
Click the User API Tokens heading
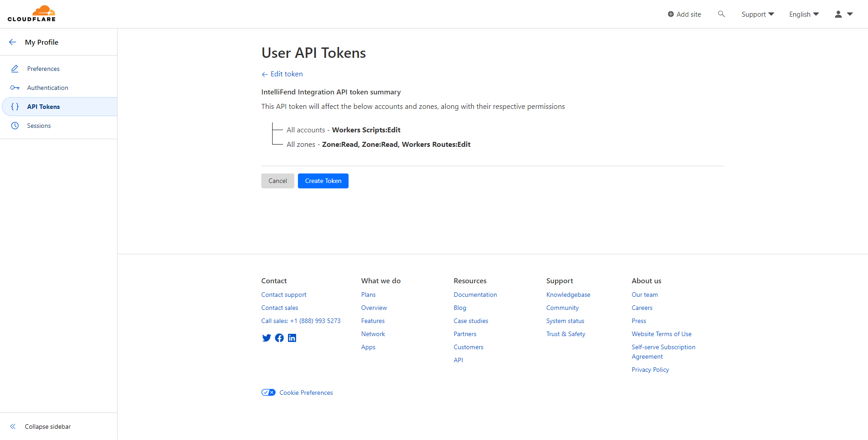[314, 53]
